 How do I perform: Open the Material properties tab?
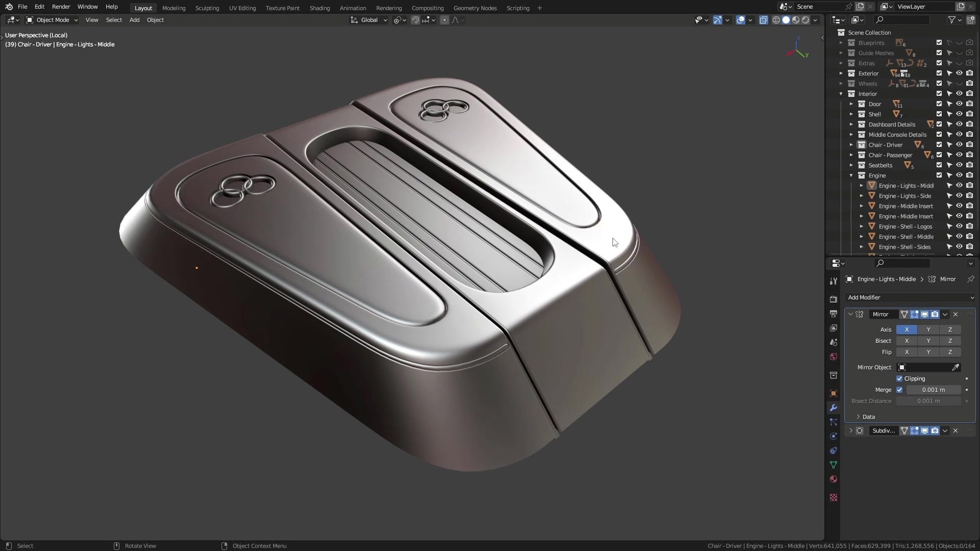[834, 479]
